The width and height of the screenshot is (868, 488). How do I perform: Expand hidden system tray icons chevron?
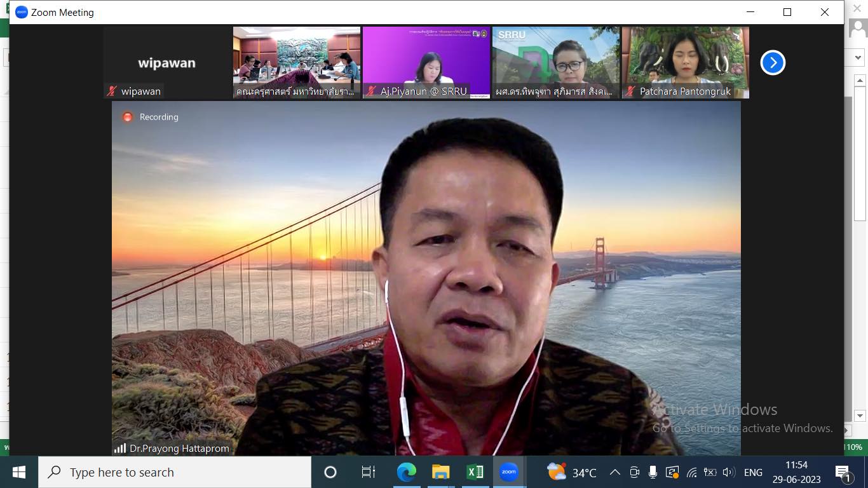[x=614, y=472]
